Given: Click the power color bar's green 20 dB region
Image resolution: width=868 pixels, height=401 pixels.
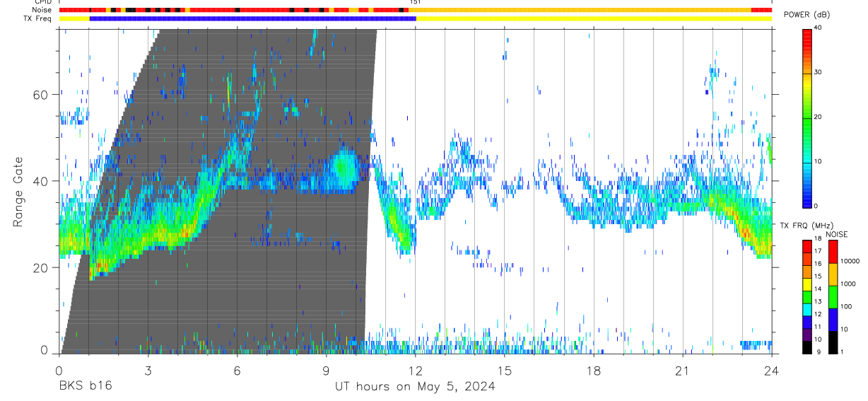Looking at the screenshot, I should pyautogui.click(x=807, y=117).
